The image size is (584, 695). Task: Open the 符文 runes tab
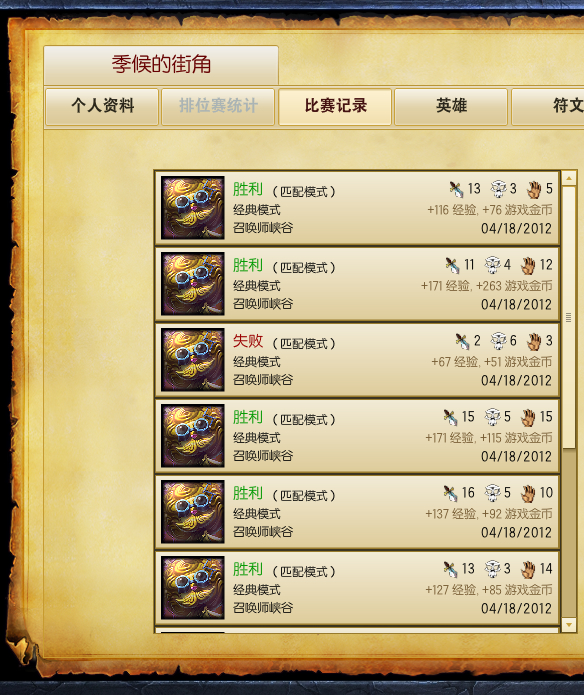point(548,107)
